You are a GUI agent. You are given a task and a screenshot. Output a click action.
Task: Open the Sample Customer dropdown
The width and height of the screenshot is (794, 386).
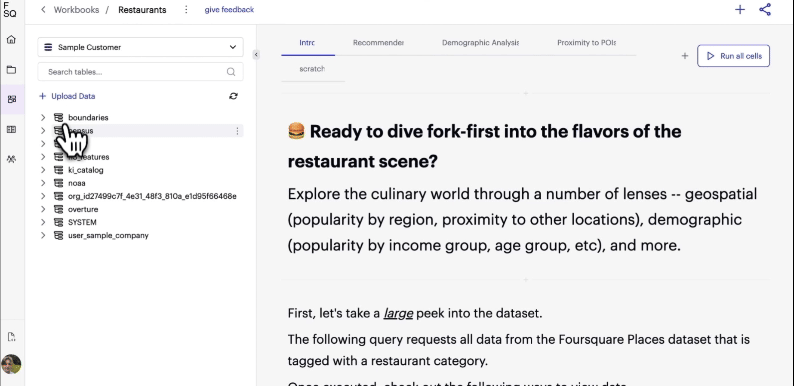click(140, 47)
